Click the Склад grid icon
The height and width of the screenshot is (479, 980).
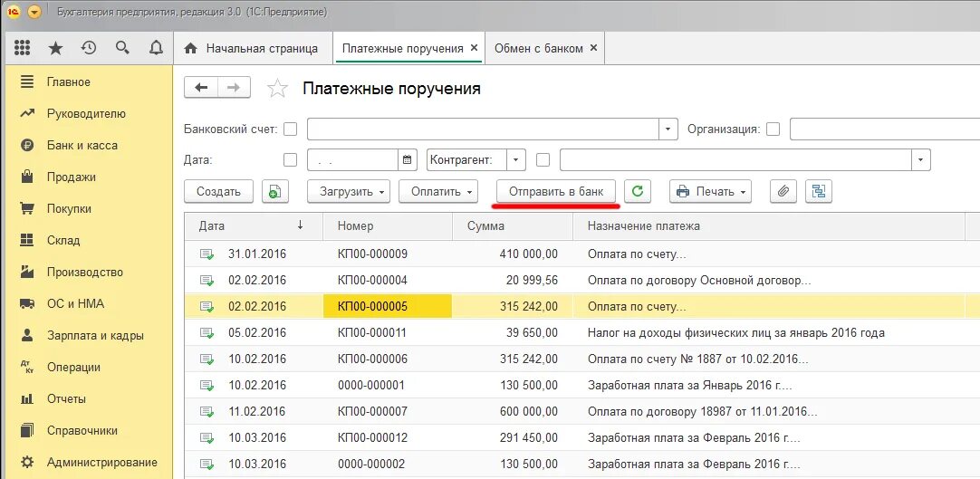coord(27,241)
